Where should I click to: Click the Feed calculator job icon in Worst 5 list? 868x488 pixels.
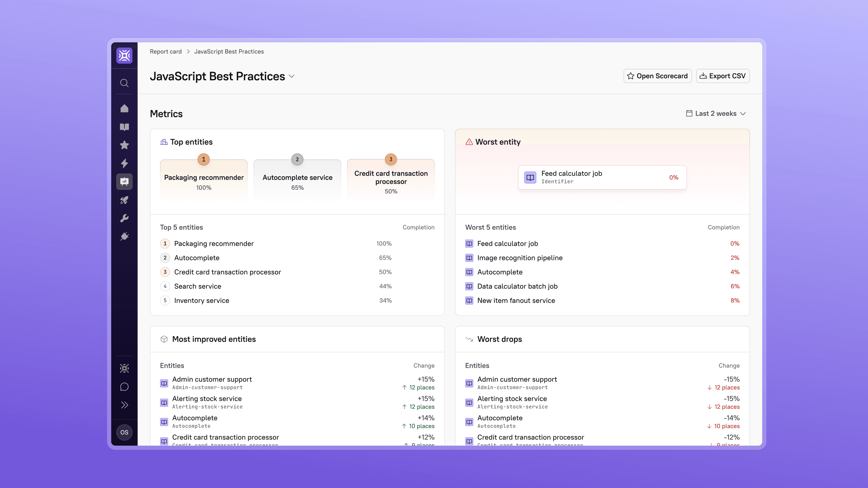coord(469,244)
